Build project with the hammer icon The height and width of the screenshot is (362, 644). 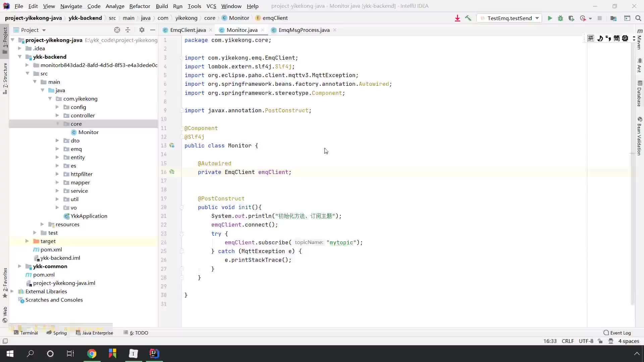(x=468, y=18)
